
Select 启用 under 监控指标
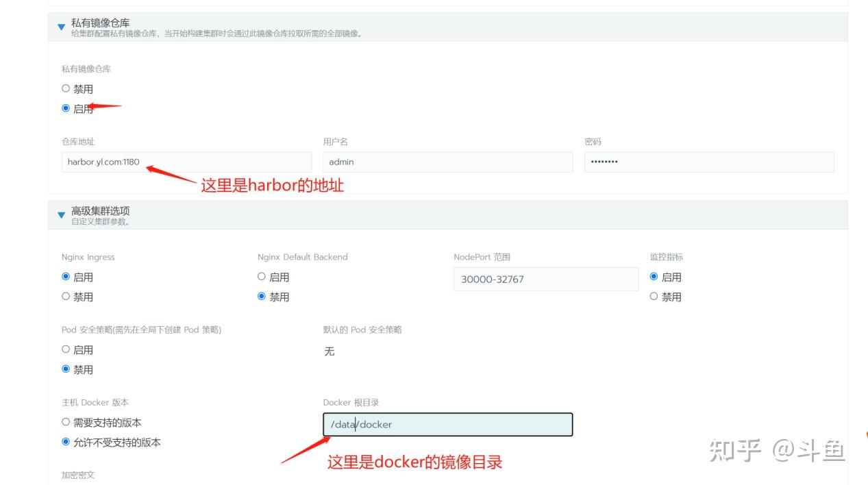(654, 277)
